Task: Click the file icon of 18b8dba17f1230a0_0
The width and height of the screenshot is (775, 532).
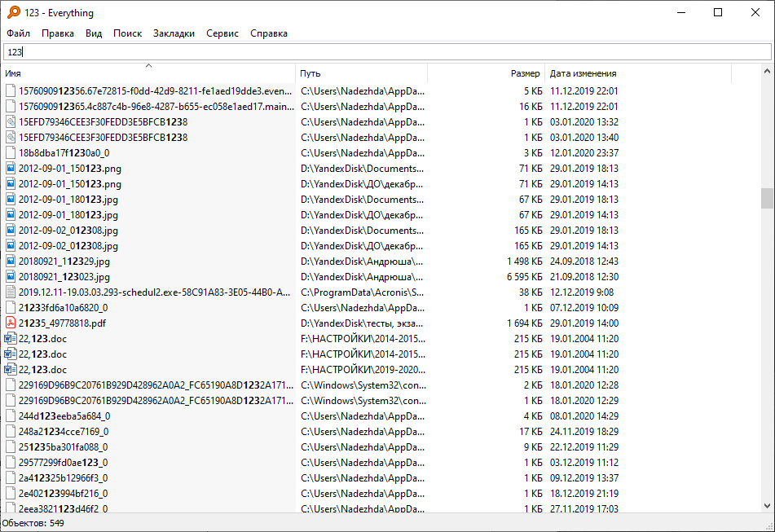Action: tap(11, 152)
